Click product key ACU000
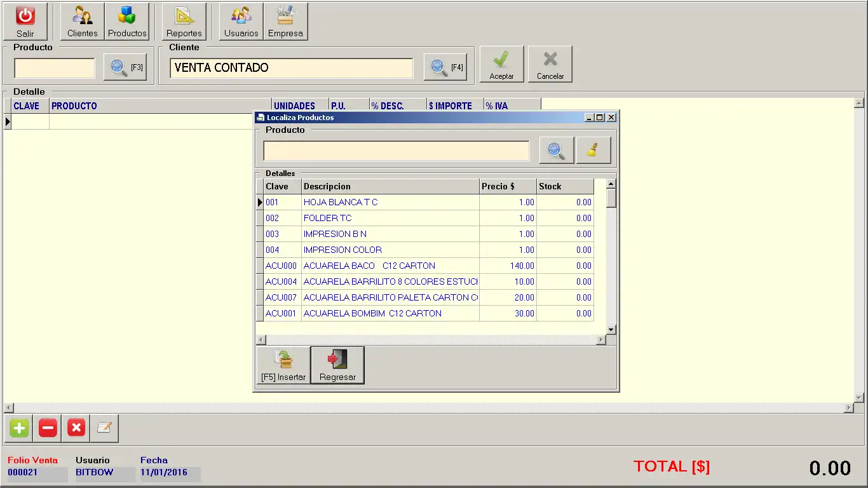868x488 pixels. 281,266
